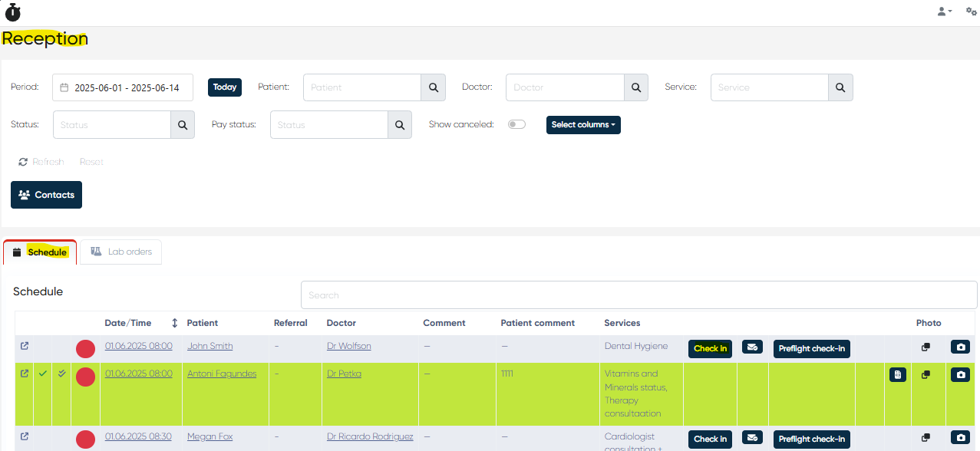The height and width of the screenshot is (451, 980).
Task: Expand the Select columns dropdown
Action: (x=583, y=124)
